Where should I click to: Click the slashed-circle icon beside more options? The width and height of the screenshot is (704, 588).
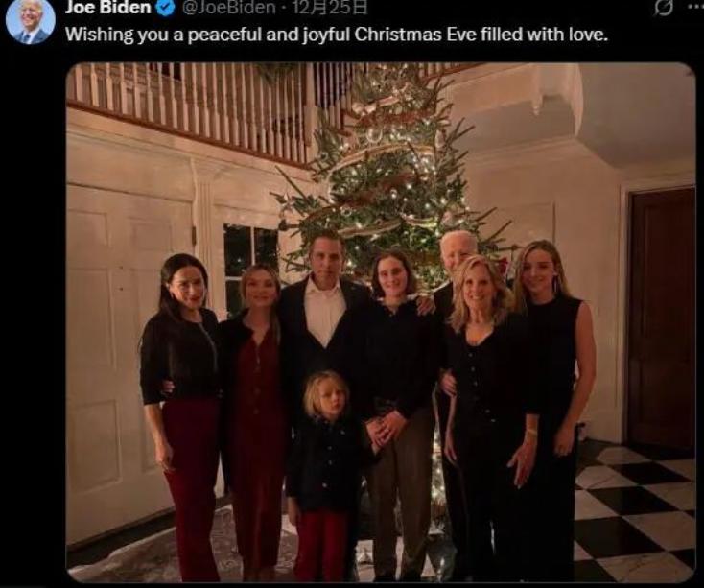(x=663, y=8)
